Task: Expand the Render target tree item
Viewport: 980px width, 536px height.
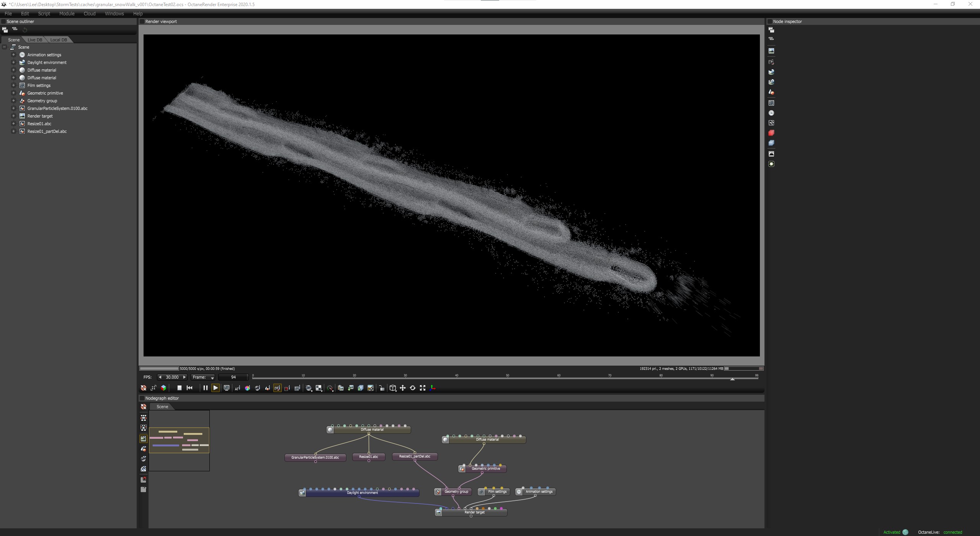Action: (13, 116)
